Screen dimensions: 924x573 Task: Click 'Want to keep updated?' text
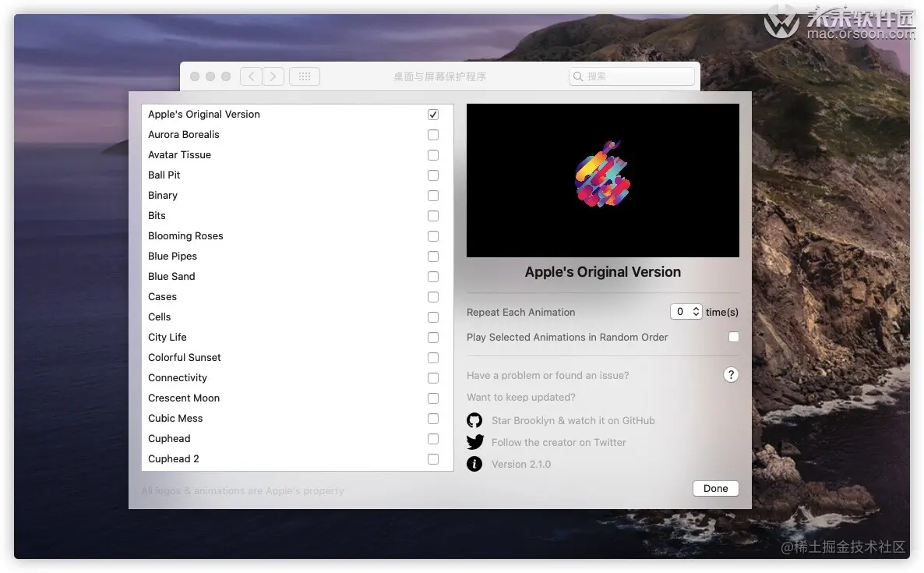pyautogui.click(x=521, y=398)
